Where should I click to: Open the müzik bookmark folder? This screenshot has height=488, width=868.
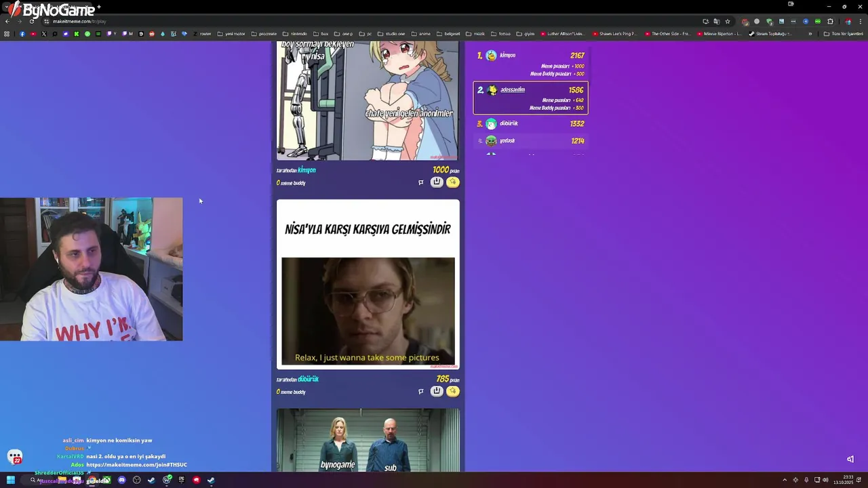click(475, 34)
